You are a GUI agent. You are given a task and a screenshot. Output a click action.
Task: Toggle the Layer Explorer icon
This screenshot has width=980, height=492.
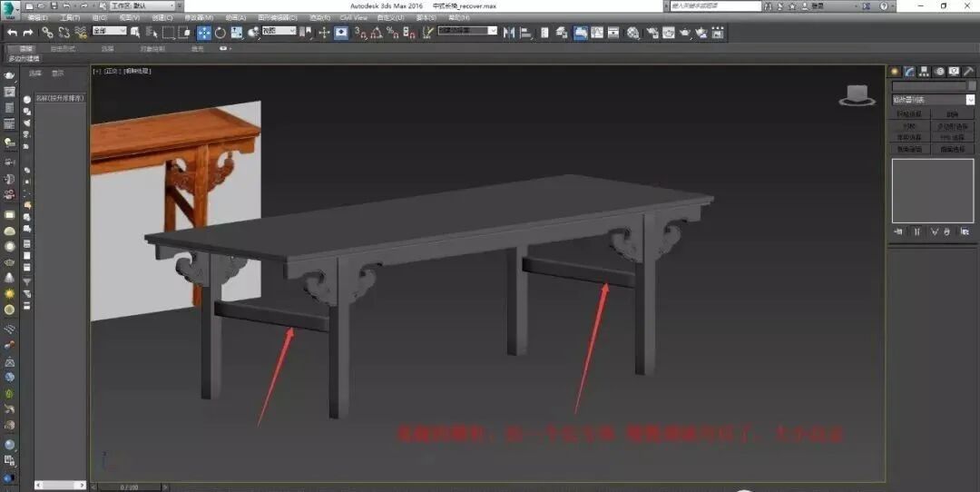click(x=562, y=33)
